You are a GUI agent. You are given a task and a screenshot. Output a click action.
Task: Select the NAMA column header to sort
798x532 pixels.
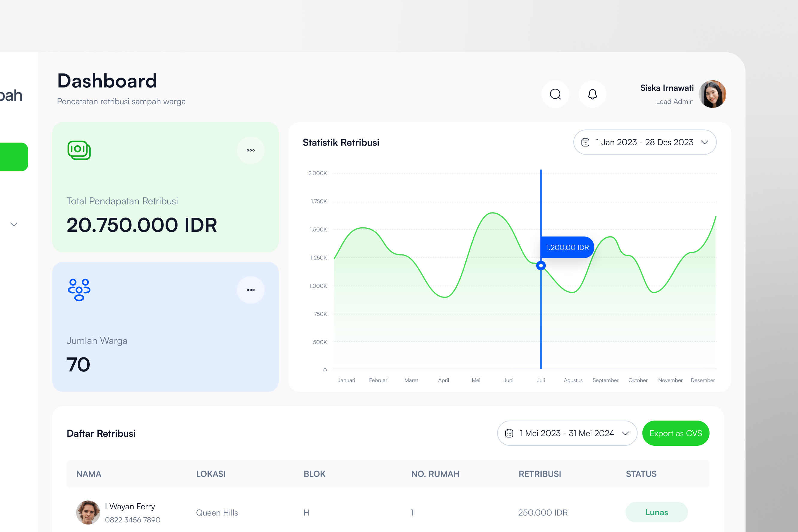[89, 474]
